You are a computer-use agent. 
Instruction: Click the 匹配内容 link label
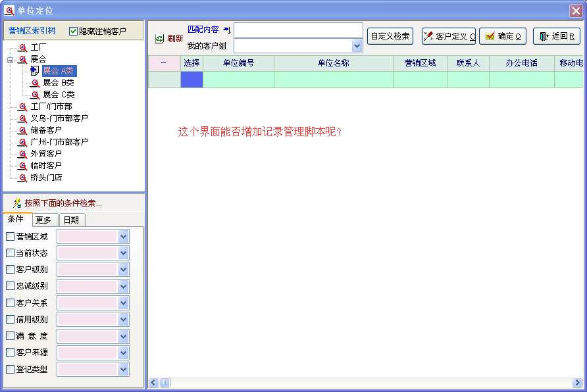203,30
